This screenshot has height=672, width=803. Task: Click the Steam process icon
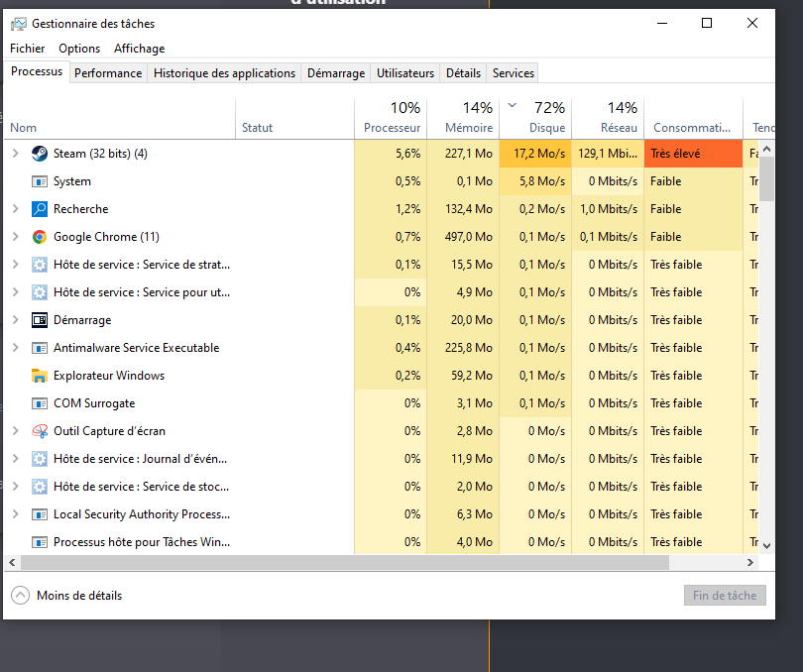(40, 154)
